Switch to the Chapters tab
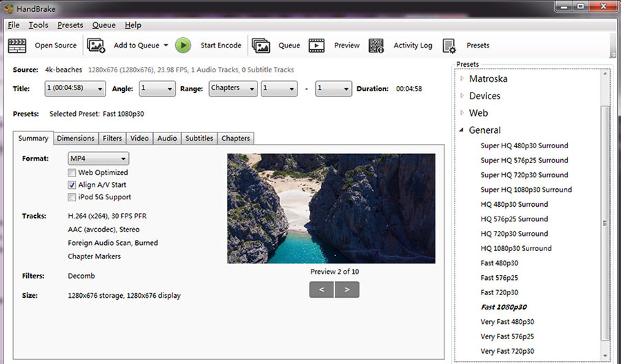This screenshot has height=364, width=621. [236, 138]
